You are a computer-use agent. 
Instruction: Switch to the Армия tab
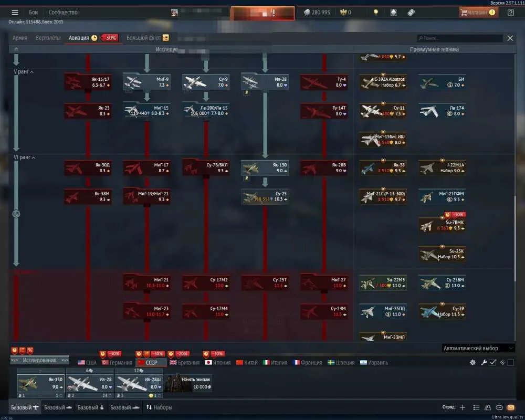pos(20,38)
